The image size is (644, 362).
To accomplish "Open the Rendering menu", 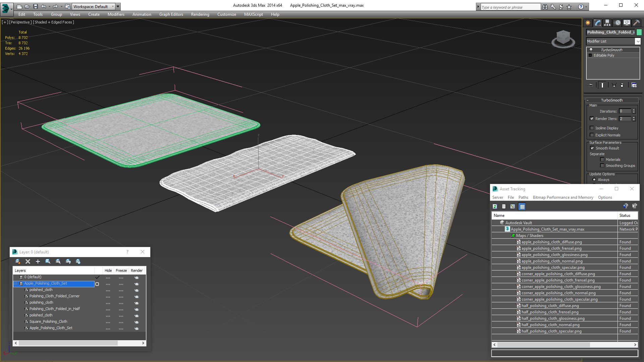I will [200, 14].
